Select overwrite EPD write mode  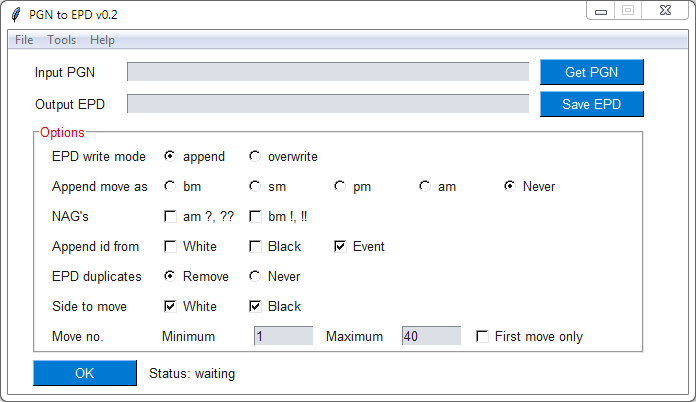pos(255,156)
